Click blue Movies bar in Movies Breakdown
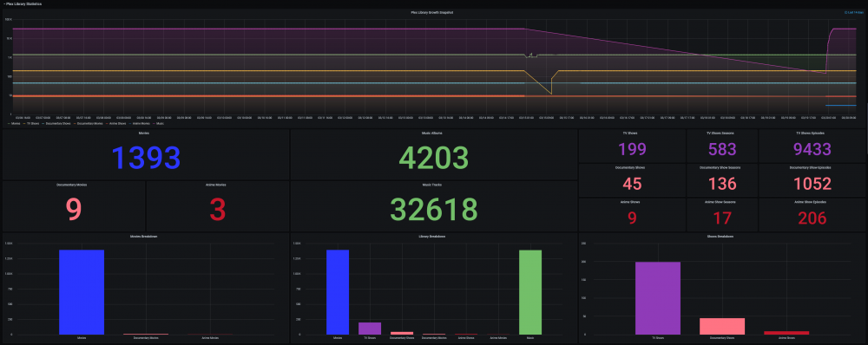 click(x=82, y=292)
